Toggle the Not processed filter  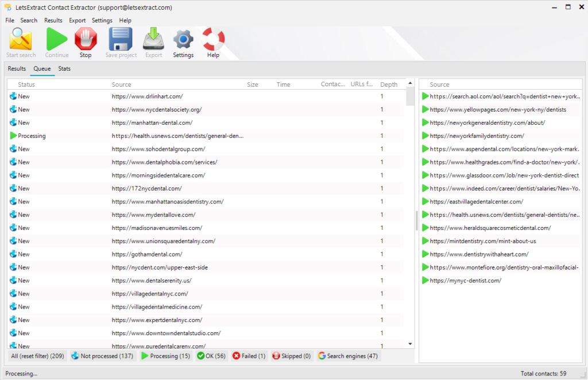103,355
